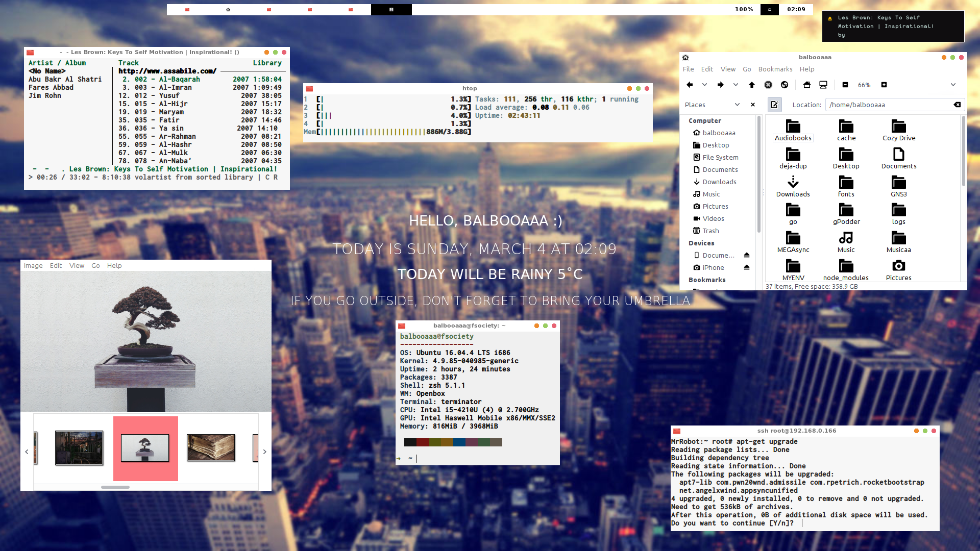Open the back history dropdown arrow
Screen dimensions: 980x551
tap(704, 85)
